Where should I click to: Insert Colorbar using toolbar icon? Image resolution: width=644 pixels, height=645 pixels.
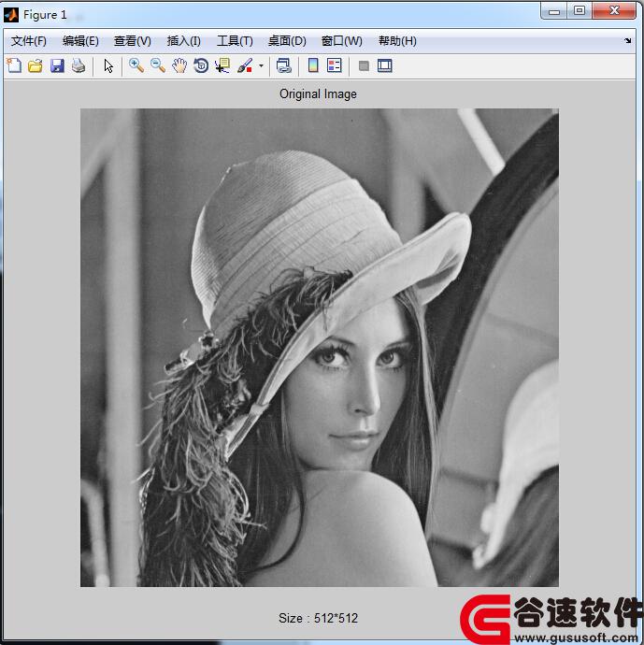point(313,65)
